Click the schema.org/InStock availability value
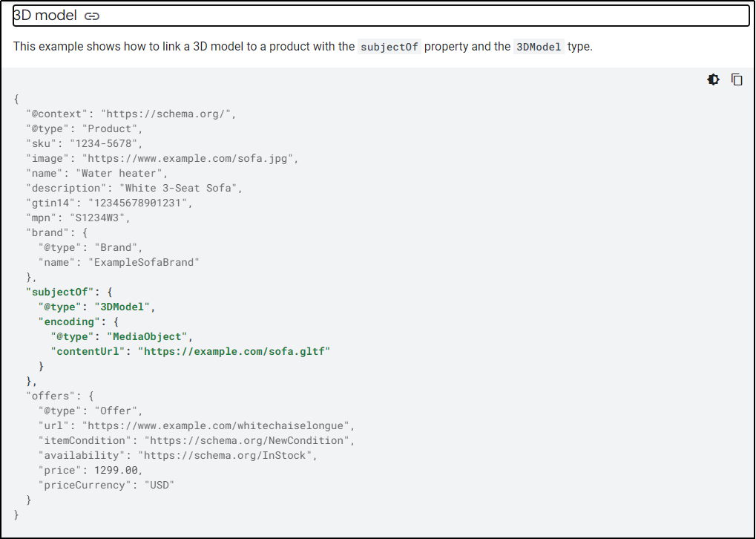Viewport: 756px width, 539px height. click(x=227, y=455)
